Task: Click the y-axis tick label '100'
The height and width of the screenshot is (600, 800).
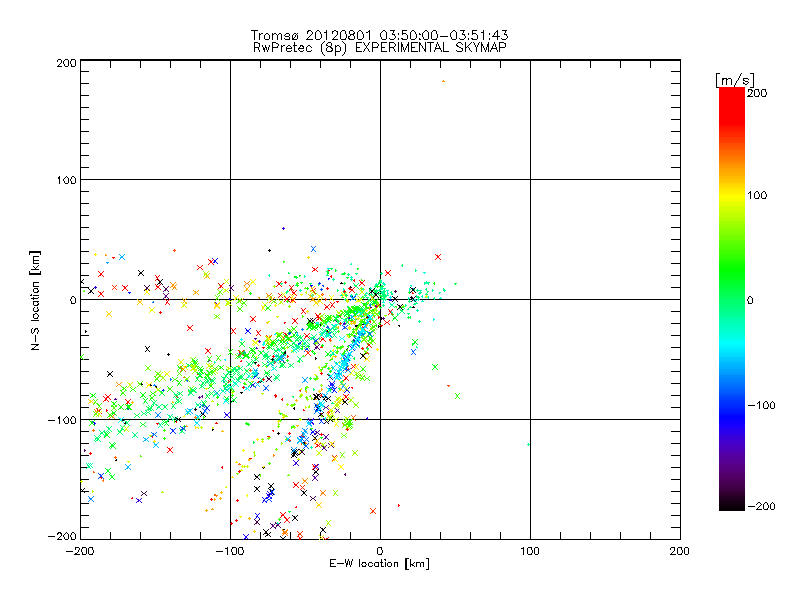Action: click(66, 180)
